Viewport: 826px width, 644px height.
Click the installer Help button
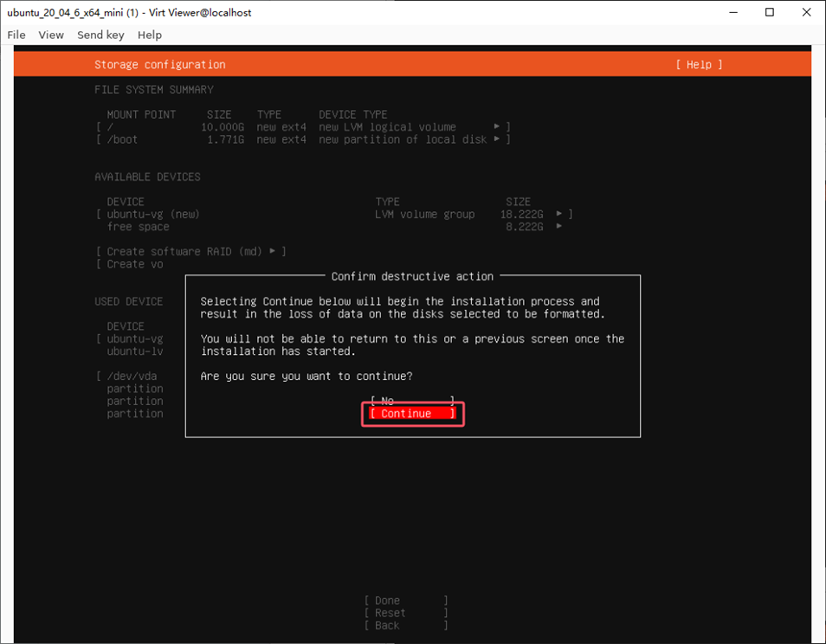pyautogui.click(x=699, y=64)
